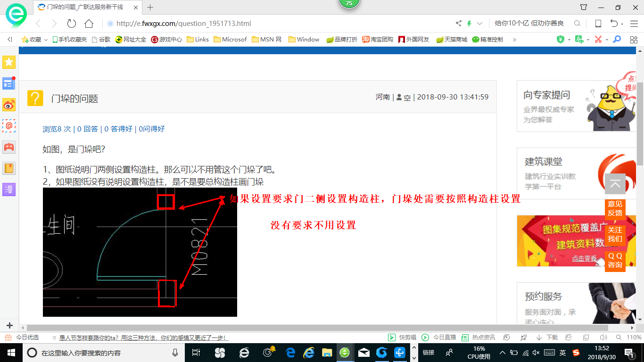Open the Links bookmark folder
Screen dimensions: 644x362
[198, 40]
